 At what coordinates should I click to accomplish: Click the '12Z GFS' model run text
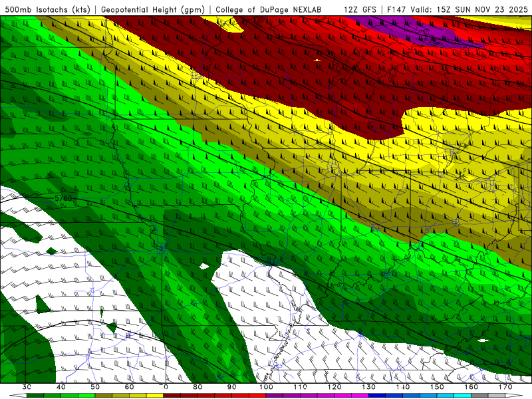360,9
